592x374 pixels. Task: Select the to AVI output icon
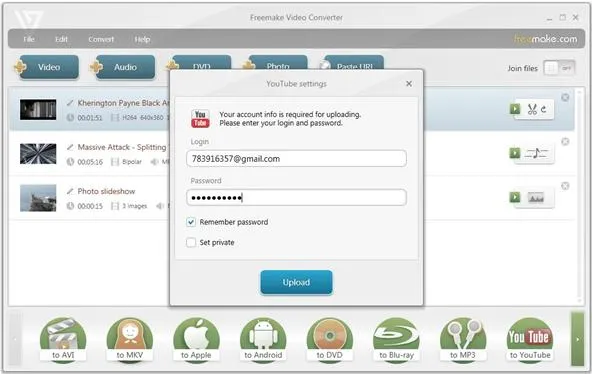point(63,340)
